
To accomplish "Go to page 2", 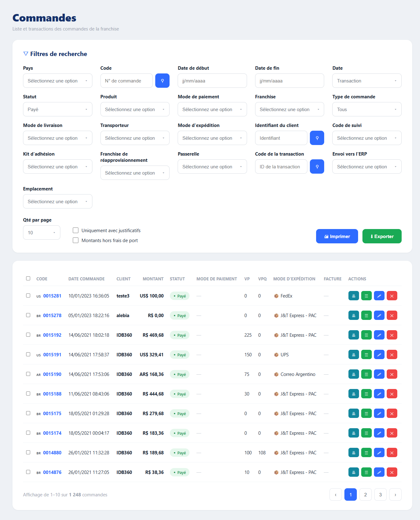I will [x=366, y=494].
